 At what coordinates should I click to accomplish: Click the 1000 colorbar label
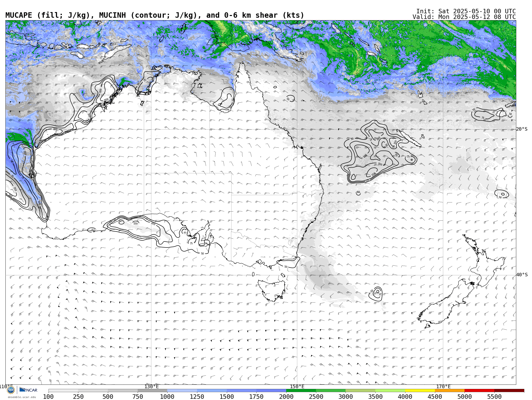coord(167,397)
